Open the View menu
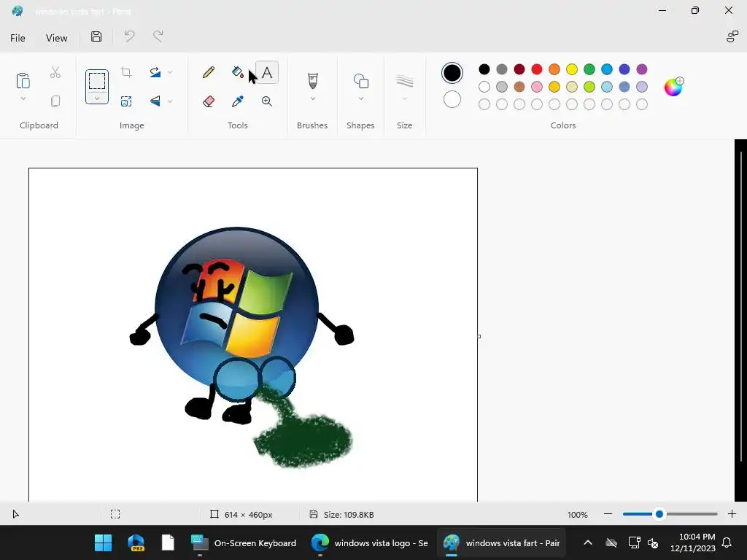Viewport: 747px width, 560px height. tap(57, 38)
